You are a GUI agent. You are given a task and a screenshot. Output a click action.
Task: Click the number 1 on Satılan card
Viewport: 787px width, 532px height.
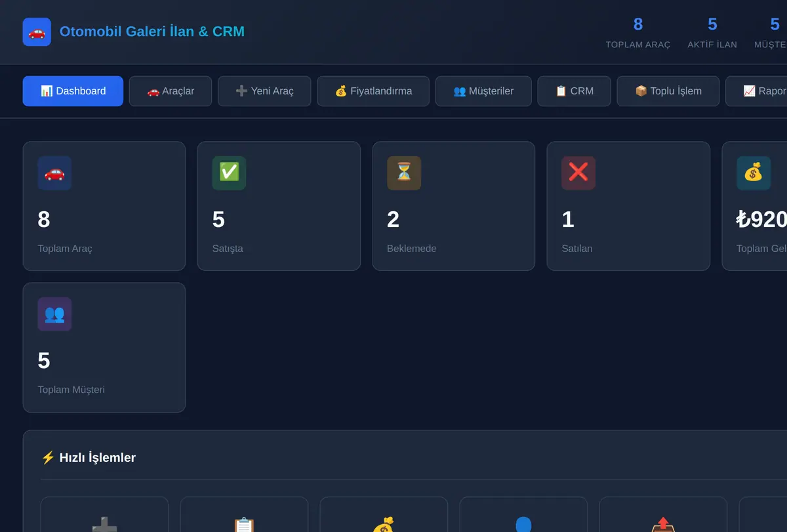(x=568, y=220)
